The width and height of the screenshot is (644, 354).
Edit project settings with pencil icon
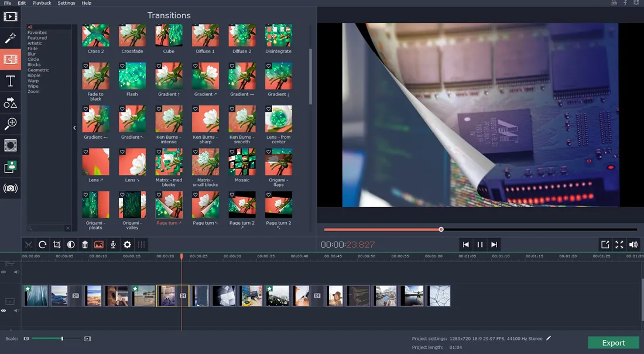point(549,338)
